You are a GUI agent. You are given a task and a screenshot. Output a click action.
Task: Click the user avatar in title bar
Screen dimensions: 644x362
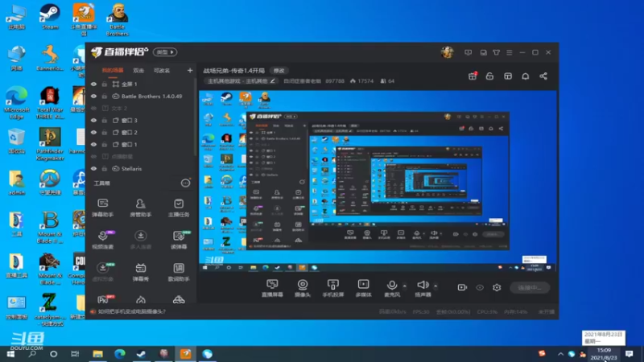tap(448, 52)
